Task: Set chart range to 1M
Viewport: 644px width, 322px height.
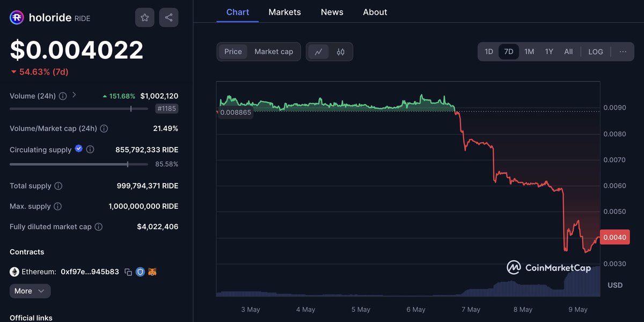Action: click(529, 52)
